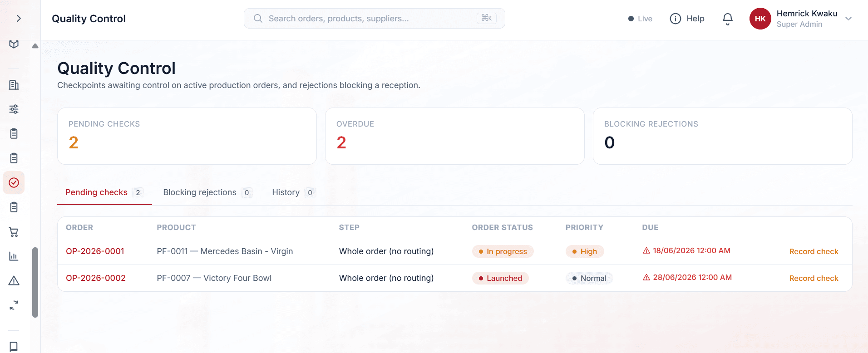Viewport: 868px width, 353px height.
Task: Open the opposing arrows sidebar icon
Action: 14,305
